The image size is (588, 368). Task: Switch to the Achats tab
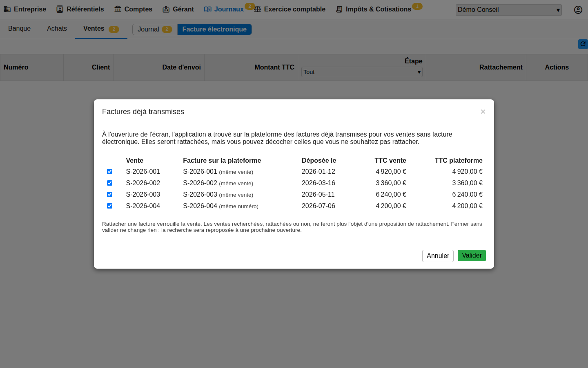57,29
